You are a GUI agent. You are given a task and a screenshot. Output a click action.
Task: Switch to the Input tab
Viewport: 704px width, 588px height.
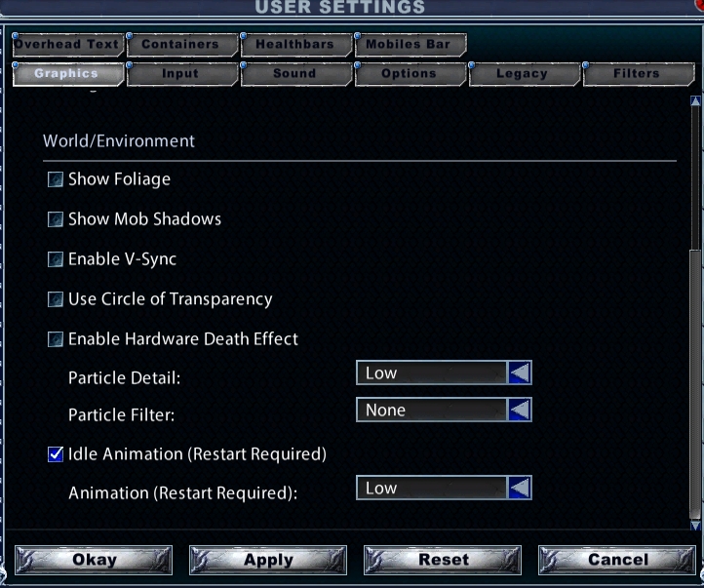[182, 73]
